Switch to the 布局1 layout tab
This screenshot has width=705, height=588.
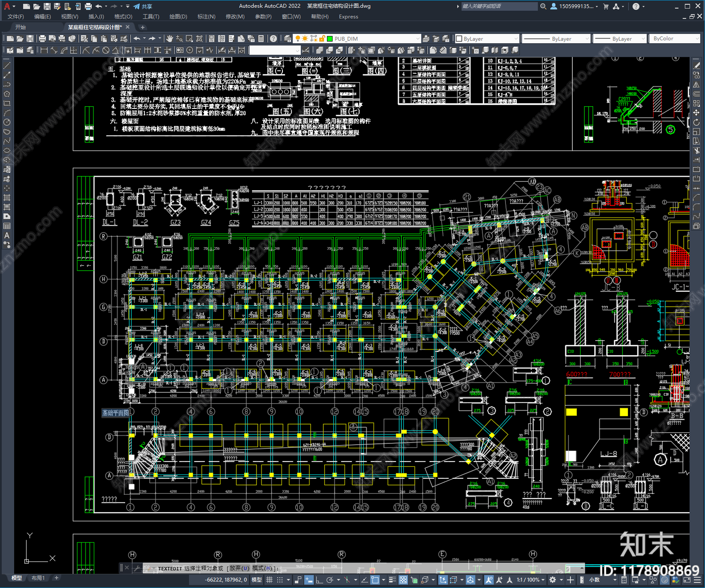coord(38,578)
